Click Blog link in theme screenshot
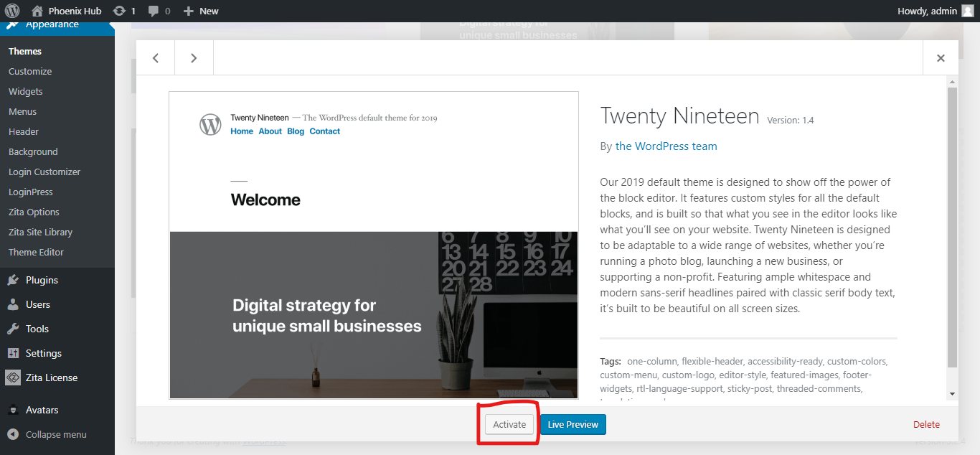This screenshot has height=455, width=980. [296, 131]
